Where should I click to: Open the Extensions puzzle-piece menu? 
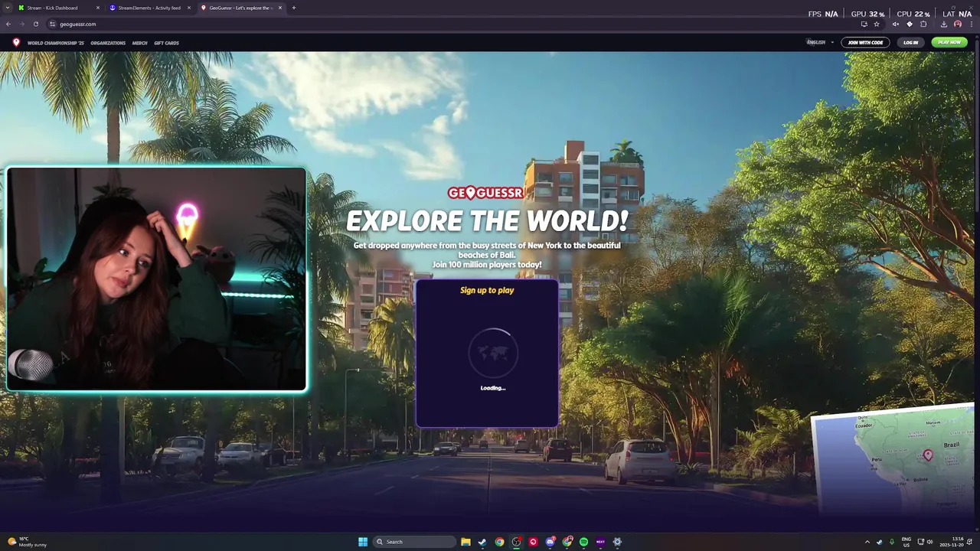pyautogui.click(x=923, y=24)
